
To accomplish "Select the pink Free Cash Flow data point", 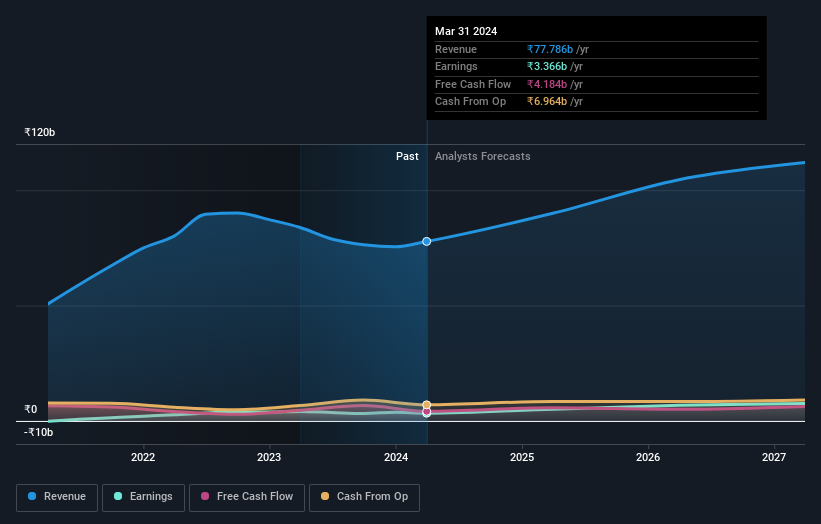I will pos(427,412).
